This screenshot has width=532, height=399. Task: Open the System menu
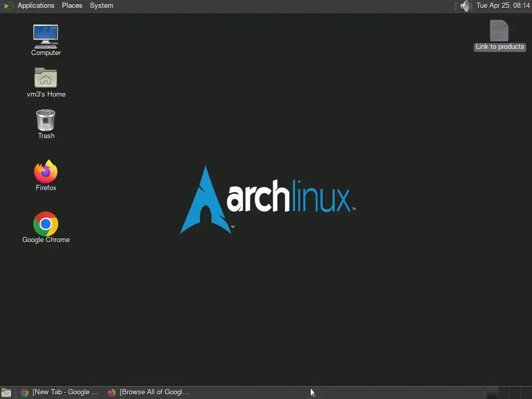click(101, 5)
